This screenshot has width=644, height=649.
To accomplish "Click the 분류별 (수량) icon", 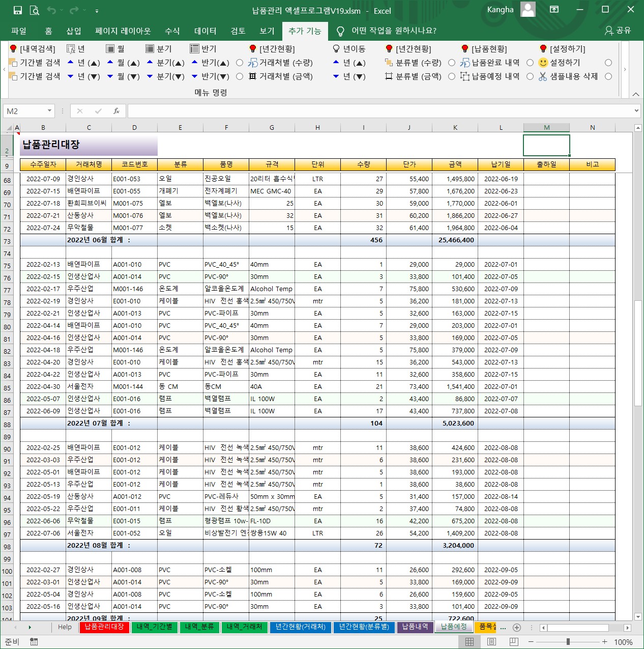I will coord(389,63).
